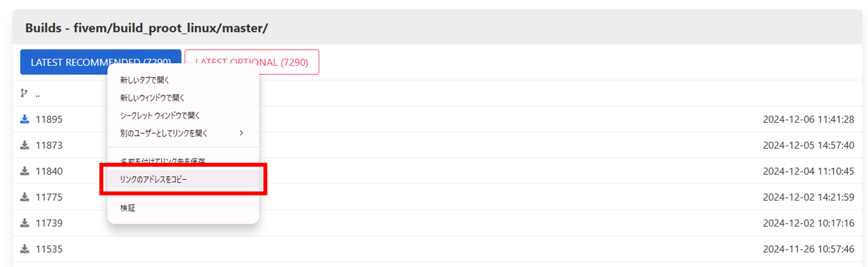Click download icon for build 11775
The width and height of the screenshot is (868, 267).
(25, 197)
